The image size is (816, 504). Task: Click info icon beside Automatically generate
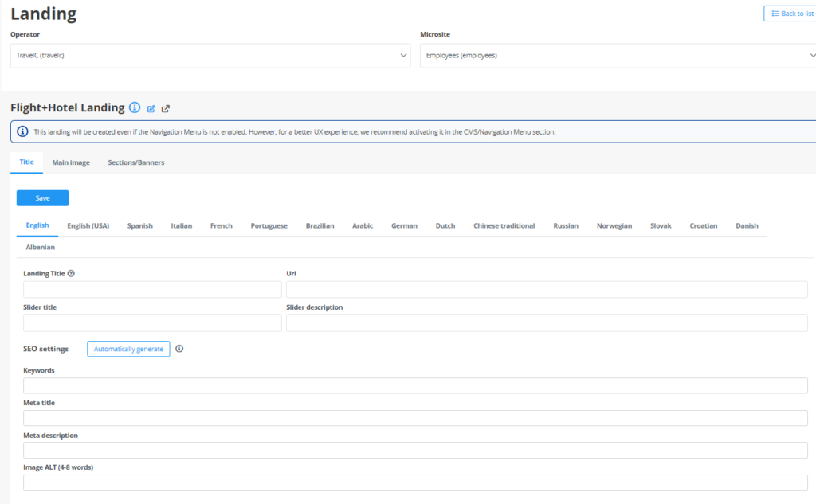pyautogui.click(x=179, y=349)
